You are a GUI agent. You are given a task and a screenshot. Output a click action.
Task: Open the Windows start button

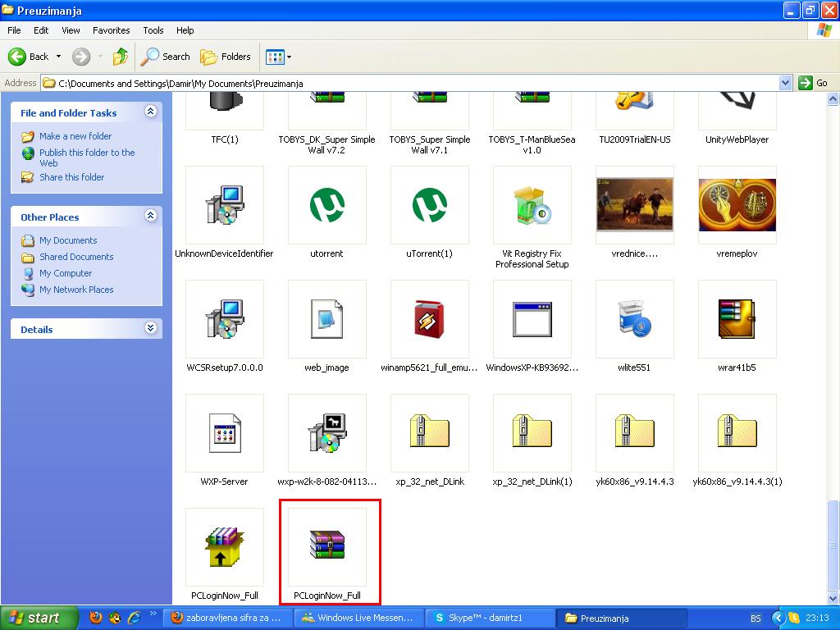click(39, 618)
